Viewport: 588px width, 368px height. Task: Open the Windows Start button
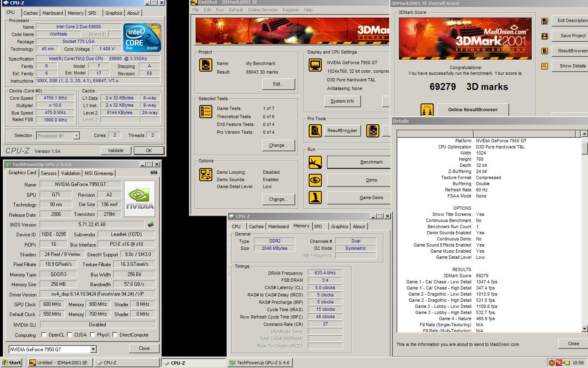[12, 363]
